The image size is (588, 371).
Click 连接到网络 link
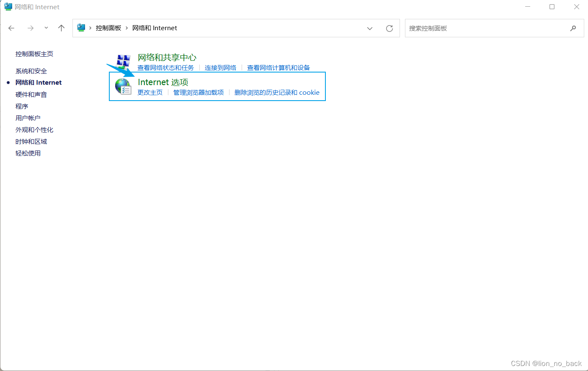(x=220, y=68)
